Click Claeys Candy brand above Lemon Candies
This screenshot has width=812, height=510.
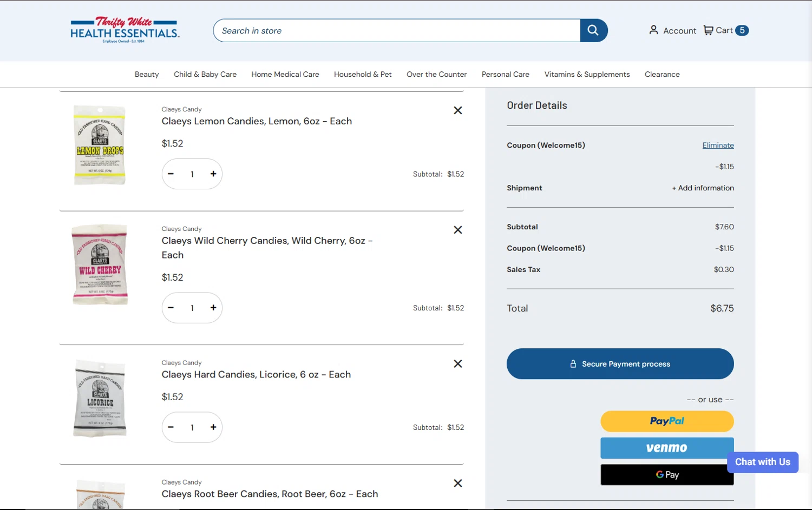[181, 109]
